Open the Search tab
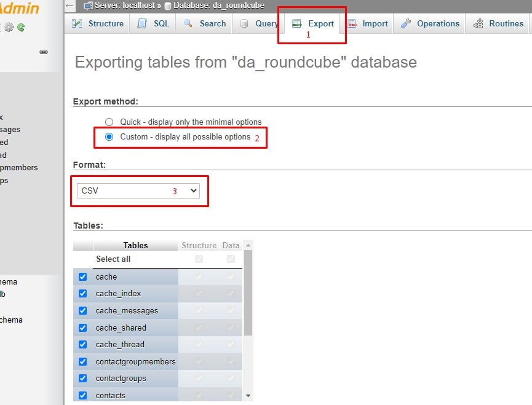The height and width of the screenshot is (405, 532). (204, 24)
